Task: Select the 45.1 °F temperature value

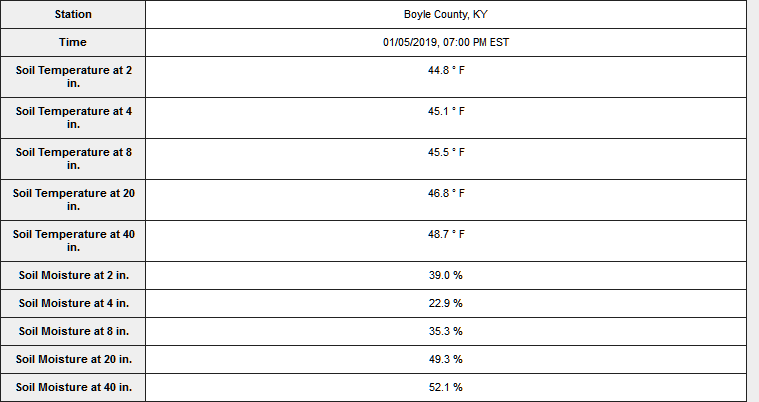Action: [x=446, y=112]
